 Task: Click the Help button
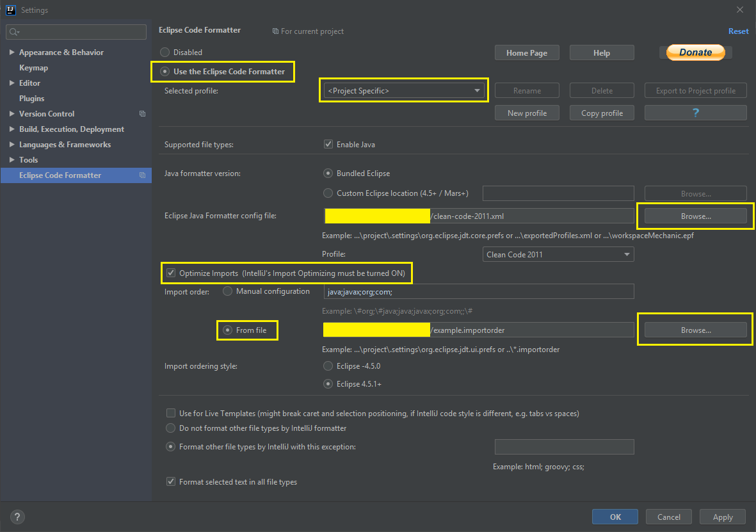602,52
